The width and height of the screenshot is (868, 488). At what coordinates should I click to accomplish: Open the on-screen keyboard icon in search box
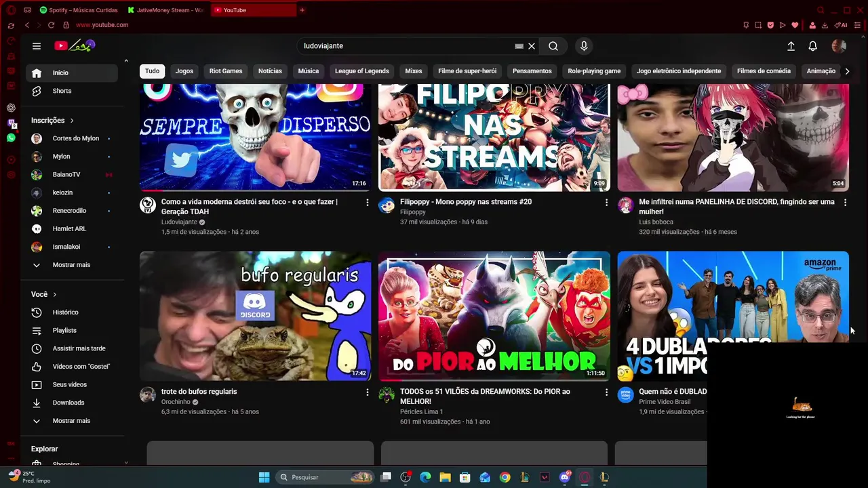519,46
